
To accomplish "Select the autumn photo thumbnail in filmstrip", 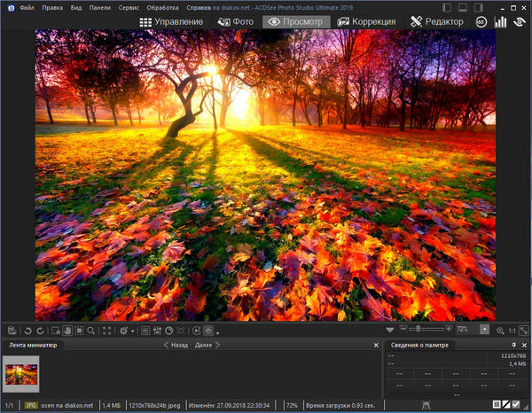I will pyautogui.click(x=21, y=374).
